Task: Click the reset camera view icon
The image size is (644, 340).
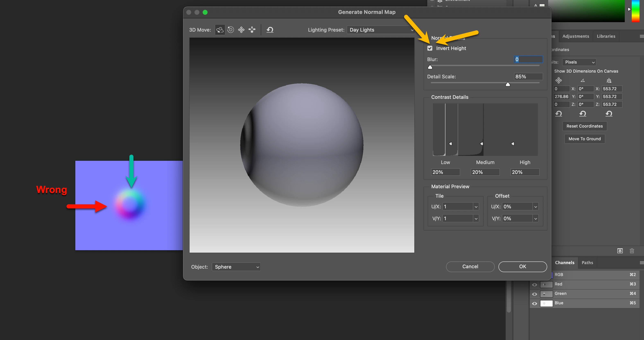Action: [270, 30]
